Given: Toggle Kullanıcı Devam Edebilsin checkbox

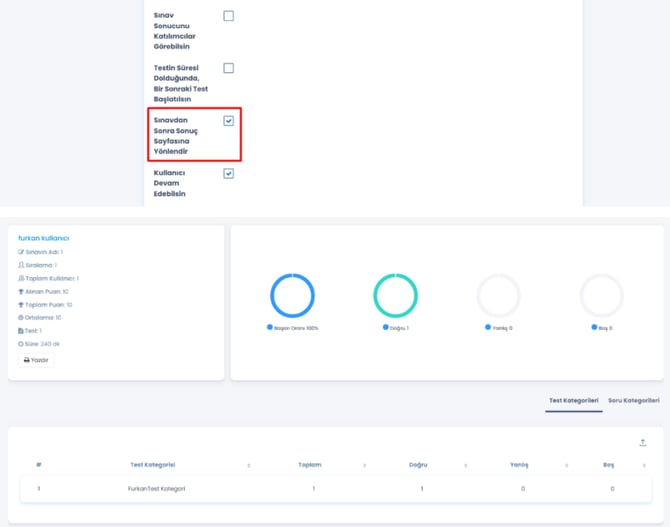Looking at the screenshot, I should point(229,173).
